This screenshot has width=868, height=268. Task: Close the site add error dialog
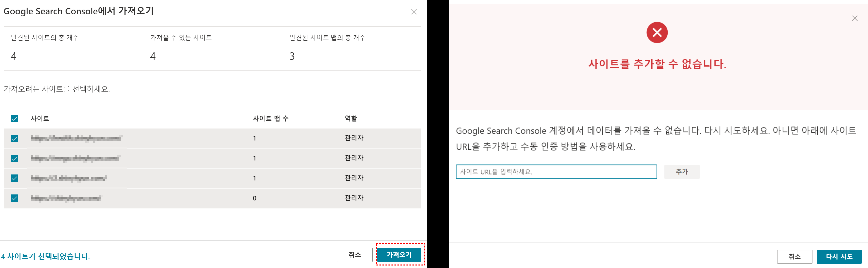pyautogui.click(x=855, y=18)
